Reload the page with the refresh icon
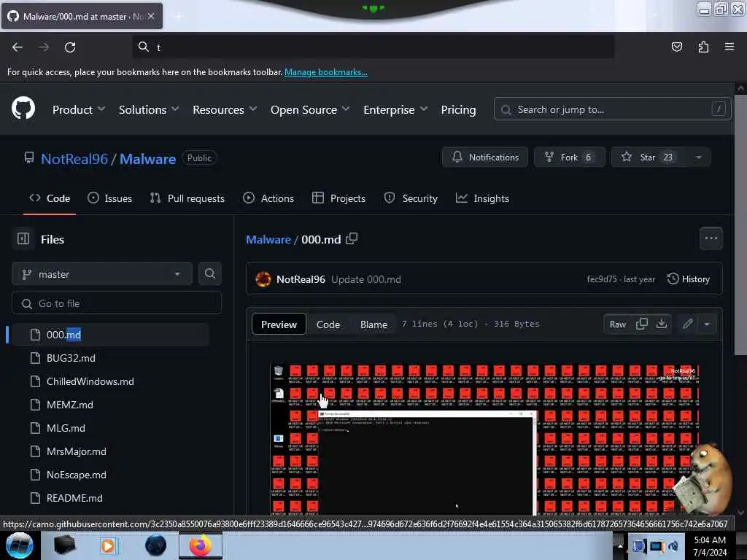The width and height of the screenshot is (747, 560). click(x=70, y=47)
